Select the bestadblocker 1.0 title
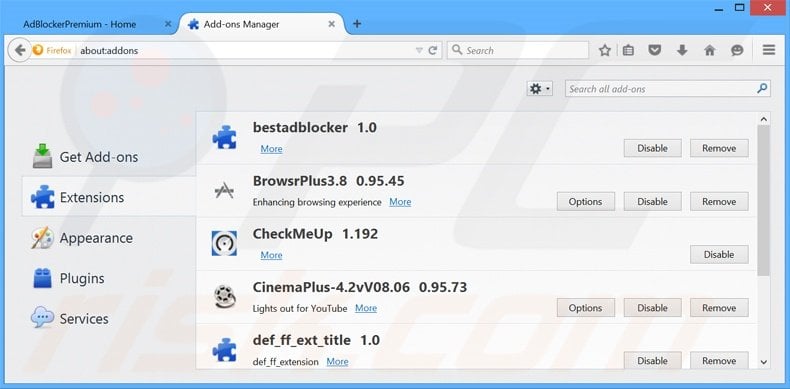This screenshot has width=790, height=389. (315, 128)
